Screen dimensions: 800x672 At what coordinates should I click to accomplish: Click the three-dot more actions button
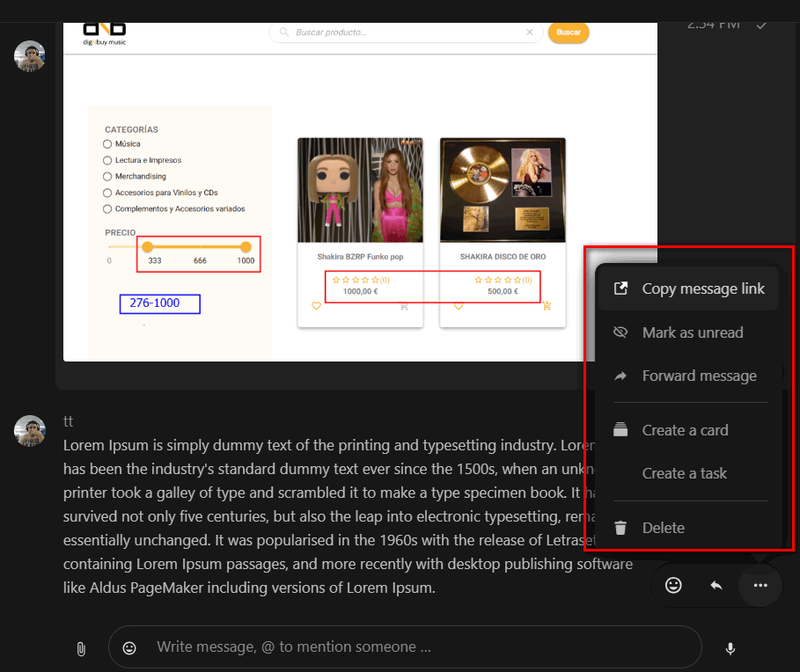point(760,585)
